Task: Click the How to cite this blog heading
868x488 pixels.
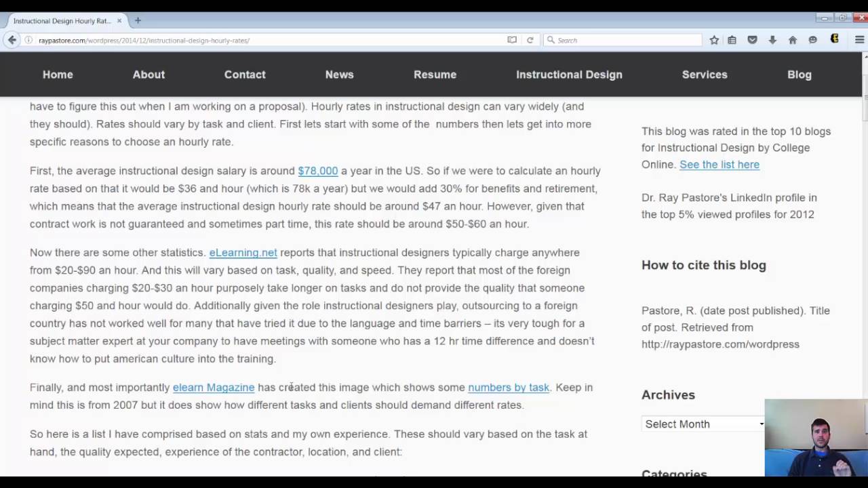Action: [703, 265]
